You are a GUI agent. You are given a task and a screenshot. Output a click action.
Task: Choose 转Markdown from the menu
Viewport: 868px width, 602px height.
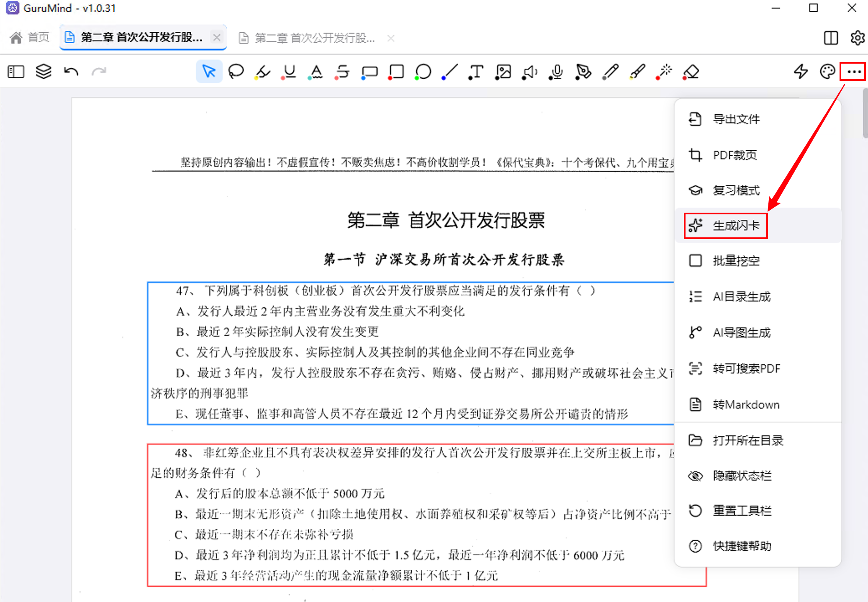pos(758,404)
